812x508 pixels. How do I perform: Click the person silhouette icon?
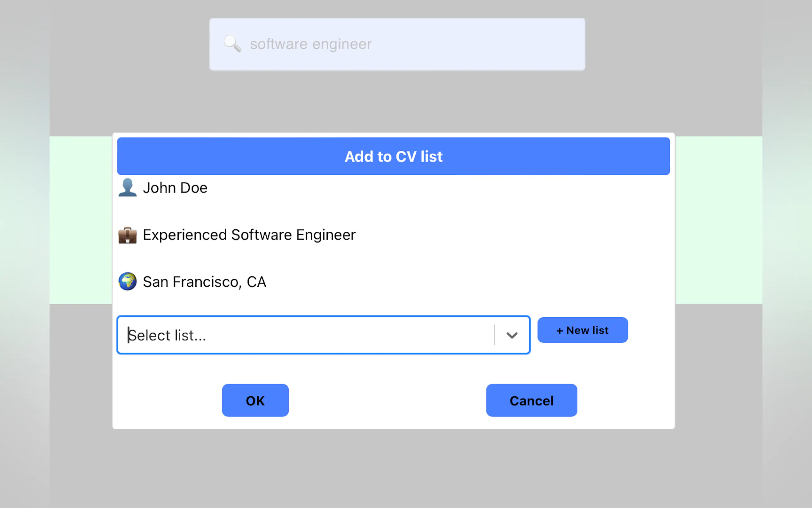[128, 187]
